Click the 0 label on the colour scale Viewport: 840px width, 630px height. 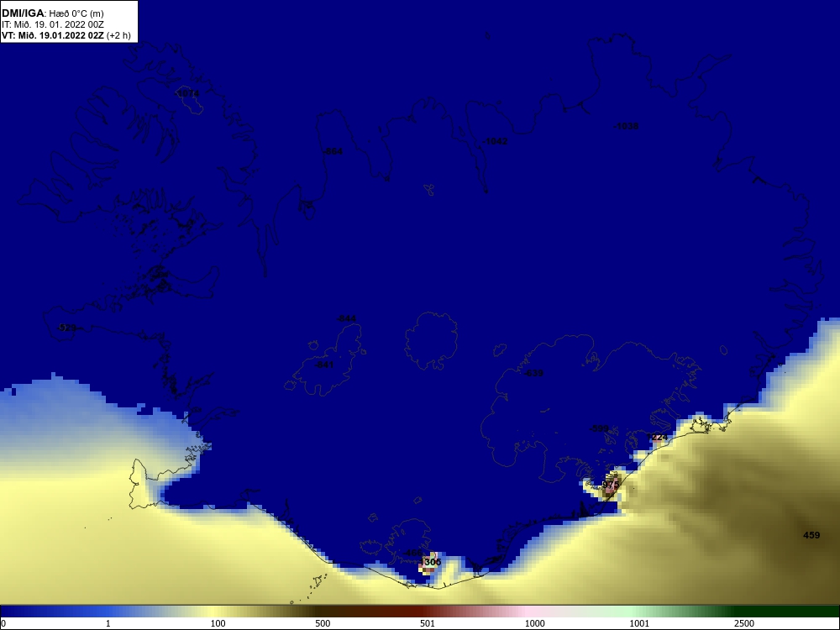(3, 623)
